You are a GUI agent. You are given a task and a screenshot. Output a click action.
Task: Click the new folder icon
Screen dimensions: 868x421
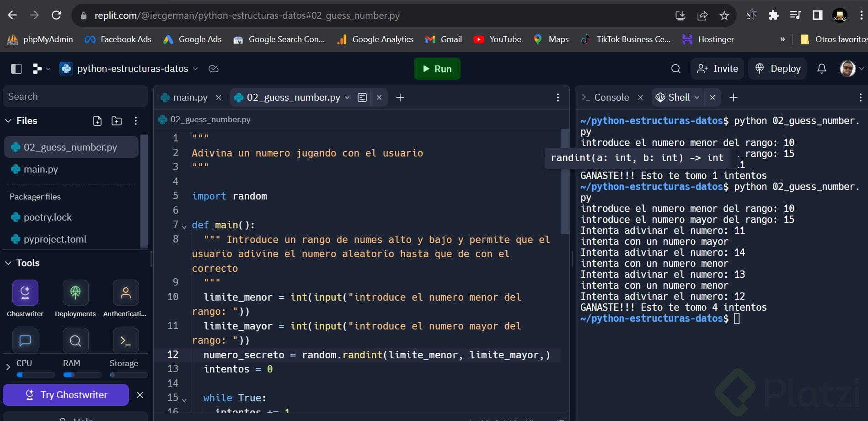tap(117, 121)
